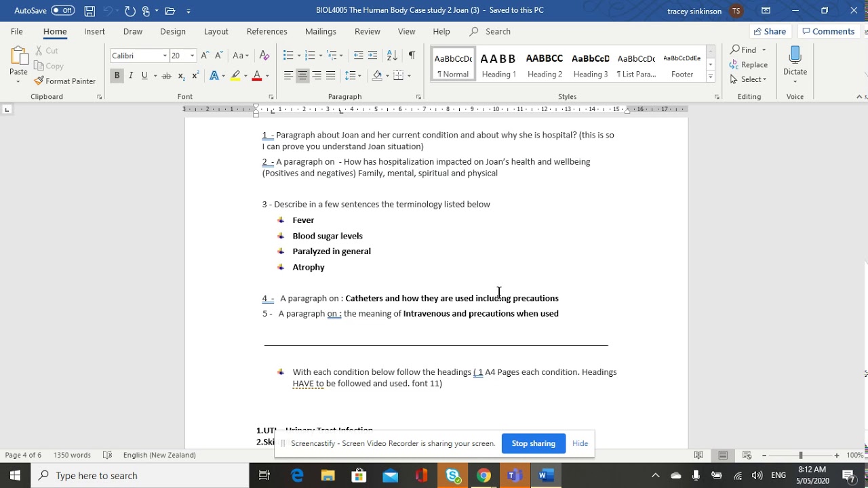This screenshot has height=488, width=868.
Task: Open Replace dialog
Action: [x=749, y=64]
